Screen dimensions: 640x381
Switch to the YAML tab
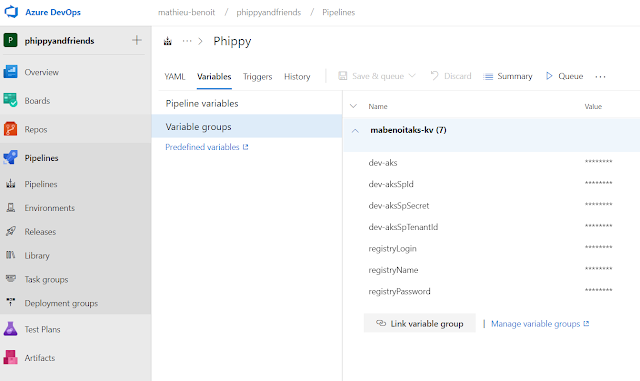click(x=175, y=76)
